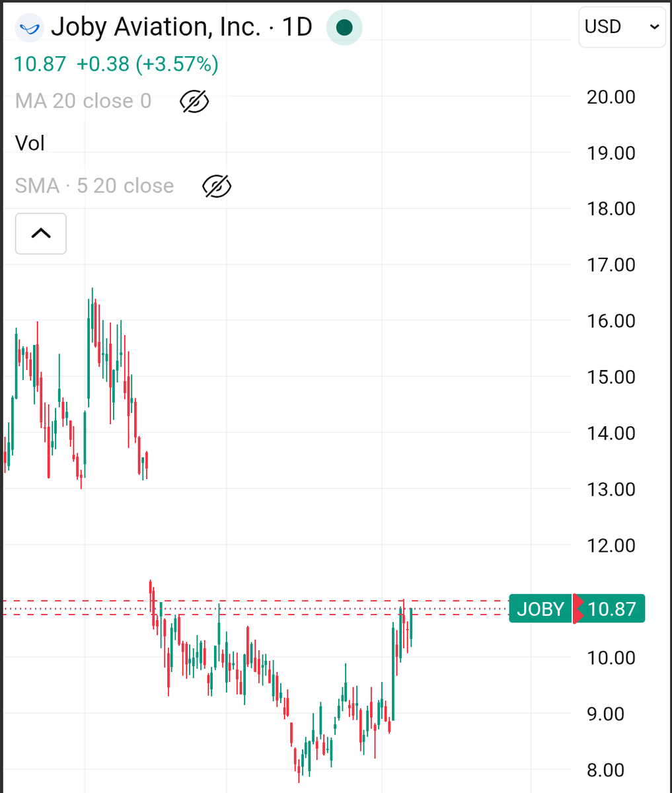
Task: Click the 10.87 last price in header
Action: tap(40, 64)
